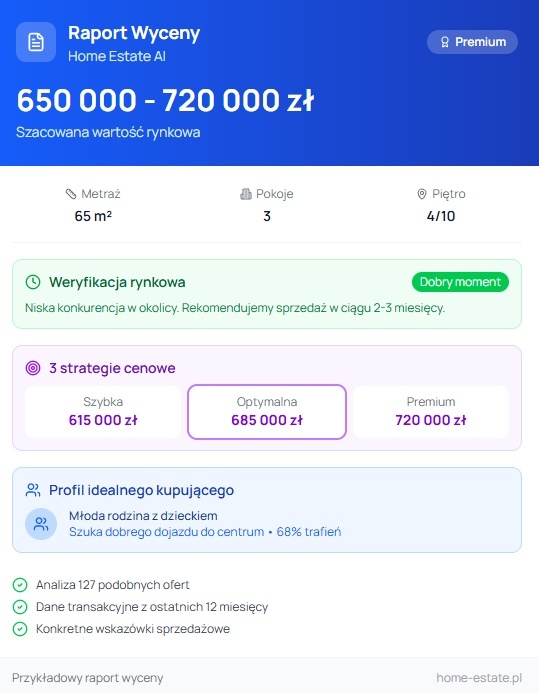This screenshot has width=539, height=693.
Task: Click the 650 000 - 720 000 zł valuation
Action: [x=165, y=100]
